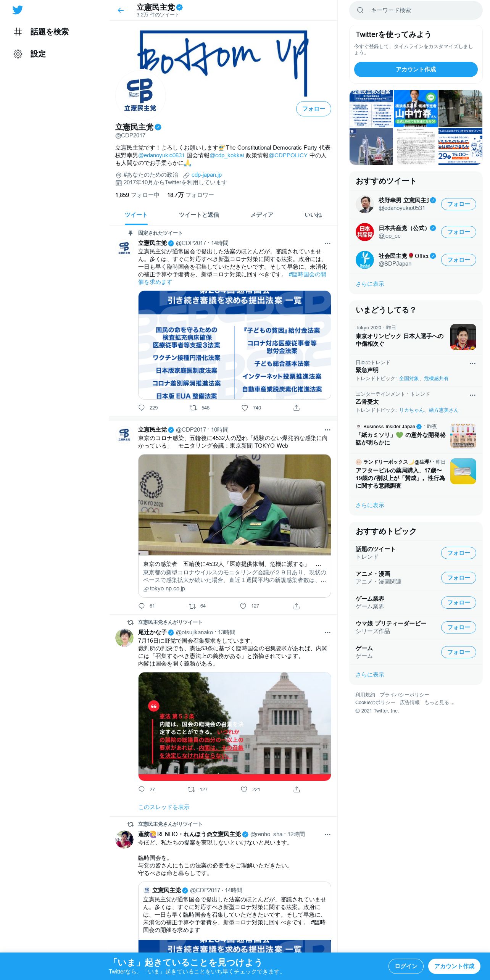Click アカウント作成 in Twitterを使ってみよう card
Screen dimensions: 490x980
tap(416, 69)
